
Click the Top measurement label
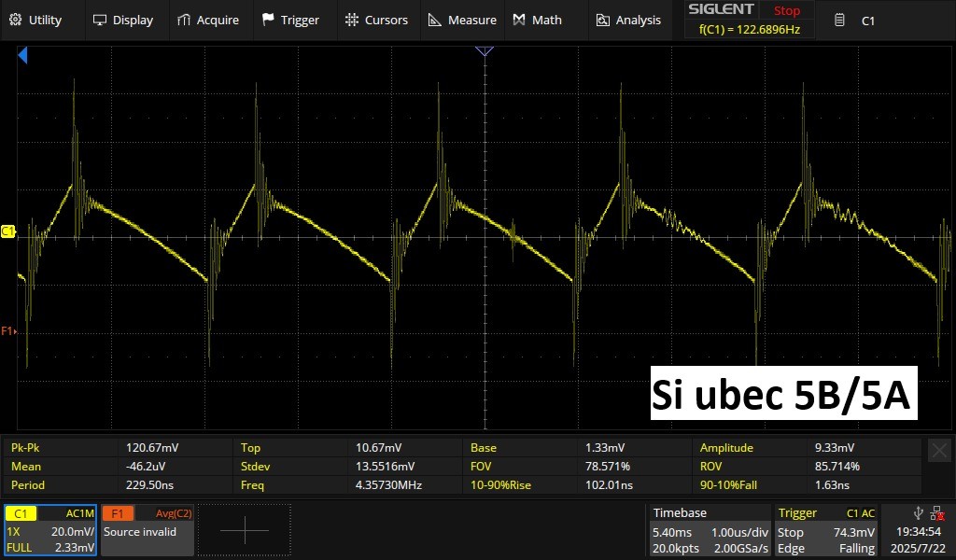(x=250, y=447)
